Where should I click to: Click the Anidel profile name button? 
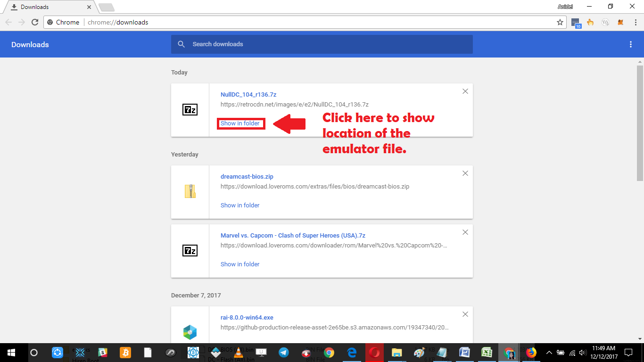(565, 7)
